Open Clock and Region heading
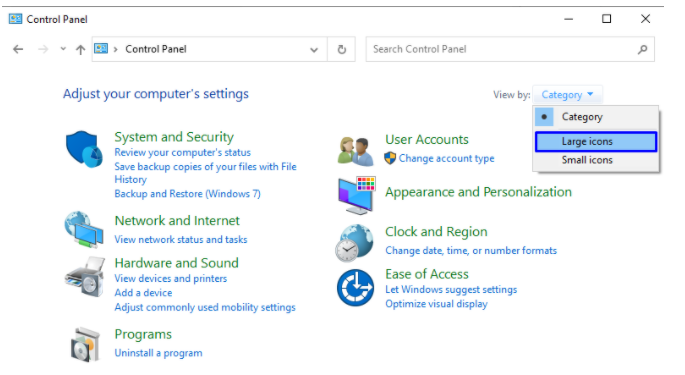685x375 pixels. point(436,232)
